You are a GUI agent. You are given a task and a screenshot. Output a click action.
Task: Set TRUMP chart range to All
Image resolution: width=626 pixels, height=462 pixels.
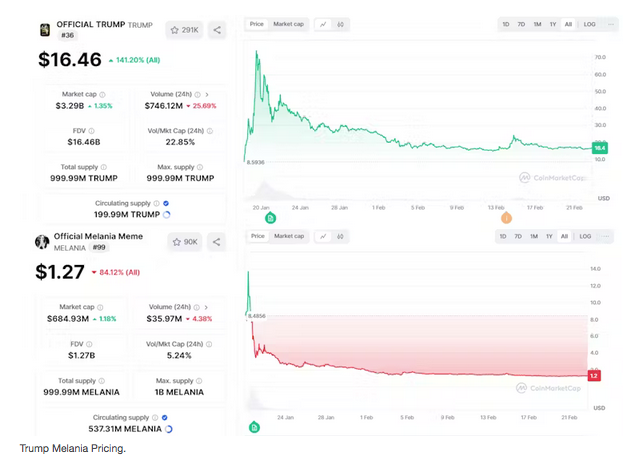[x=568, y=24]
